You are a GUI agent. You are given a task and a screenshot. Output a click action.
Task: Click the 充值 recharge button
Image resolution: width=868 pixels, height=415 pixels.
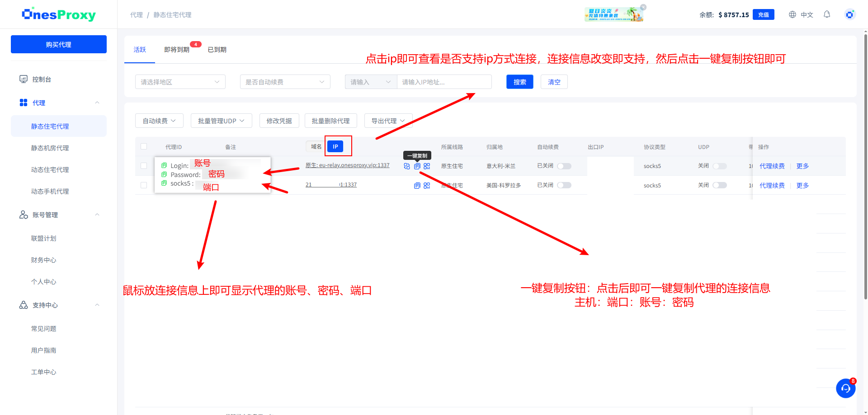pyautogui.click(x=763, y=14)
